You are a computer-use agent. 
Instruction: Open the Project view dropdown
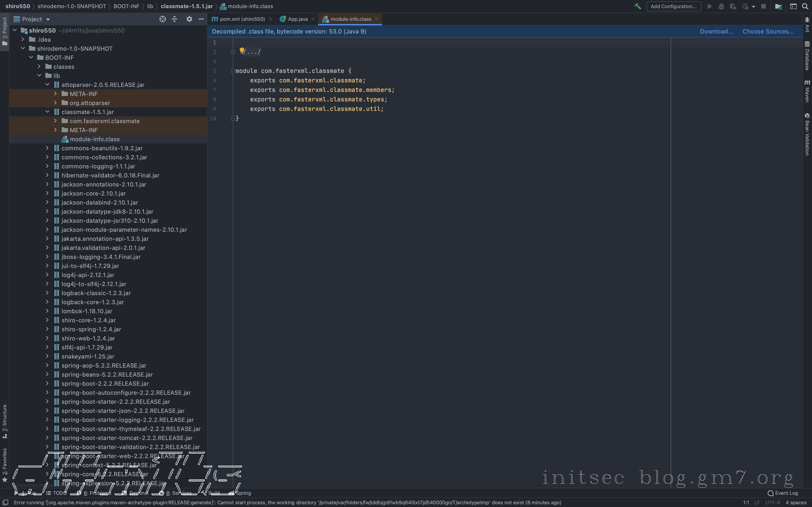(48, 19)
